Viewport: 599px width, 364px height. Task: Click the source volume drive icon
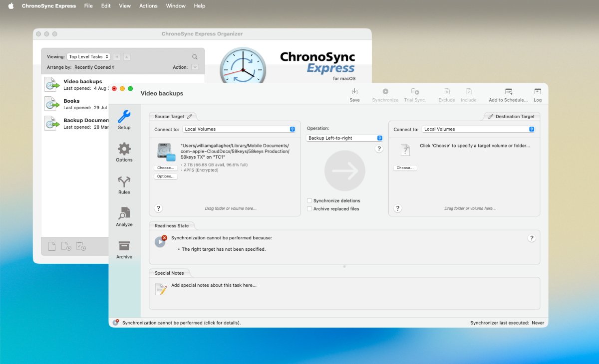point(166,152)
